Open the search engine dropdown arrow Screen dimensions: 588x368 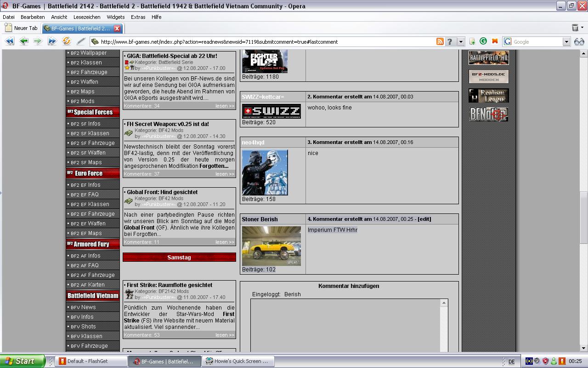coord(566,41)
